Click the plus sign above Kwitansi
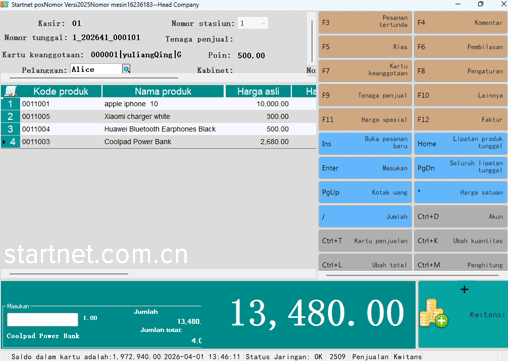The image size is (508, 361). 464,289
